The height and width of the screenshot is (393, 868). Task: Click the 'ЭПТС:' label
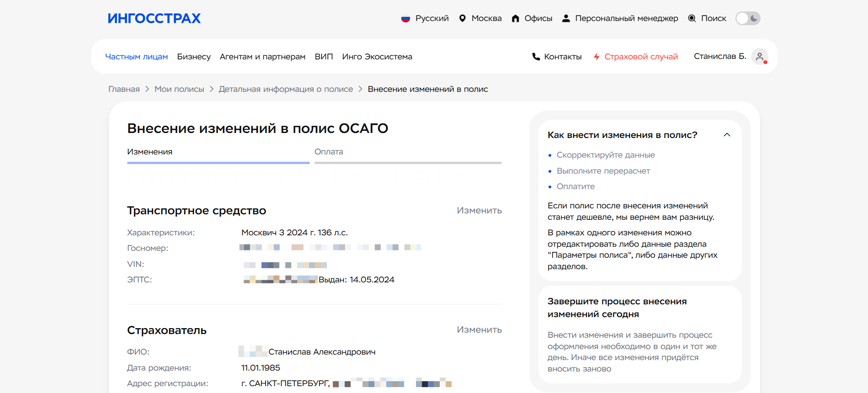pyautogui.click(x=139, y=280)
